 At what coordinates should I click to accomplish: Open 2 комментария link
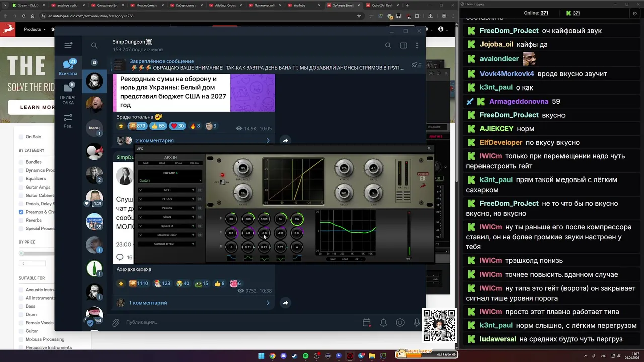(154, 141)
